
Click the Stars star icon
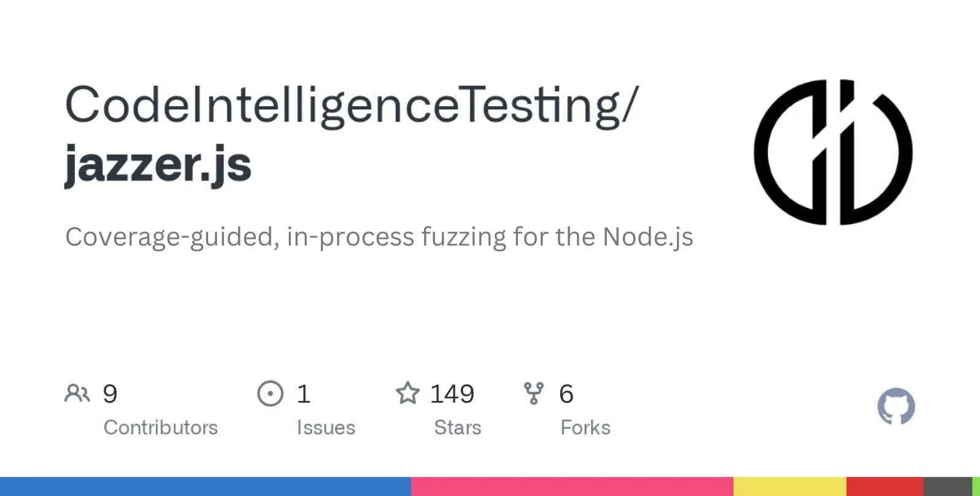407,393
